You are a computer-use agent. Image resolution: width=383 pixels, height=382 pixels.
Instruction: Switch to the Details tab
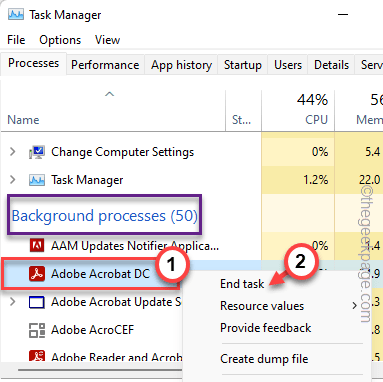pos(331,65)
